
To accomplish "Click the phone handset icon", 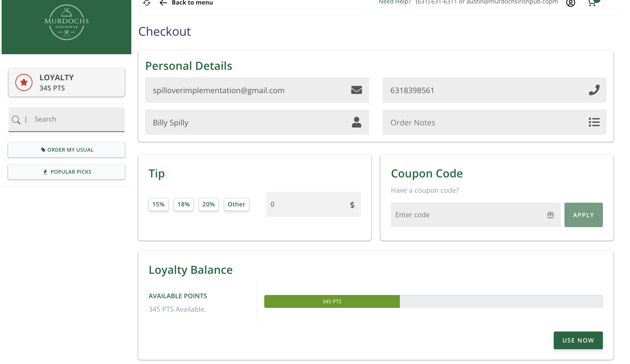I will pos(594,90).
